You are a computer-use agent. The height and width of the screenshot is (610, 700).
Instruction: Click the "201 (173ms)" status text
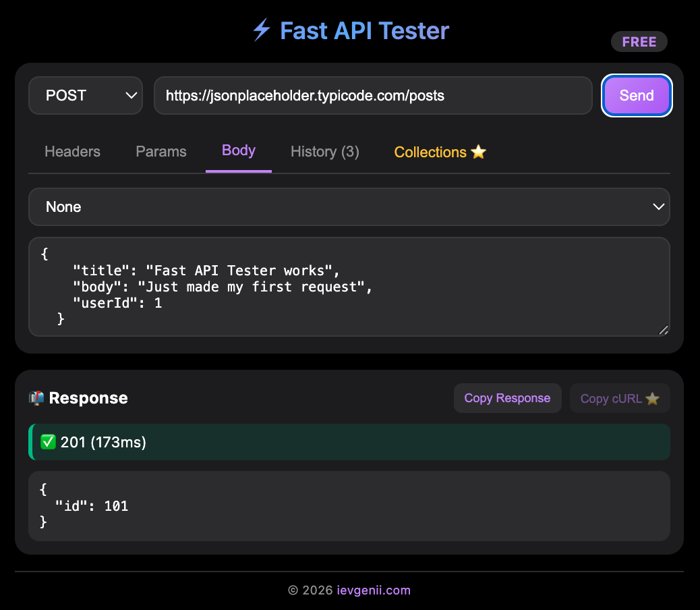pyautogui.click(x=103, y=442)
